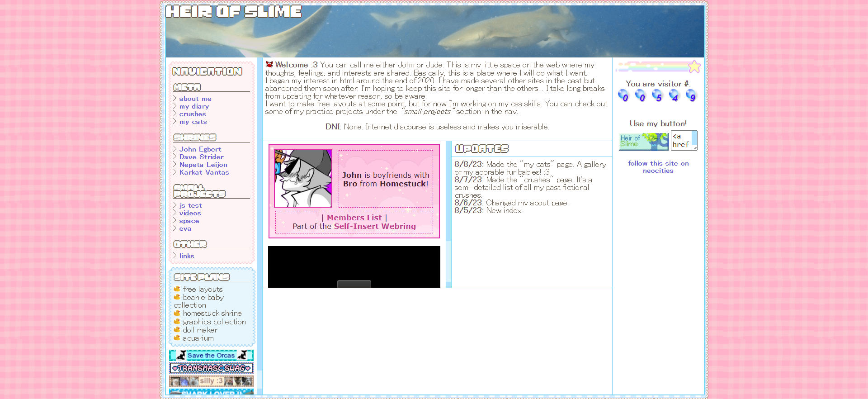Viewport: 868px width, 399px height.
Task: Click the left sidebar vertical scrollbar
Action: click(259, 226)
